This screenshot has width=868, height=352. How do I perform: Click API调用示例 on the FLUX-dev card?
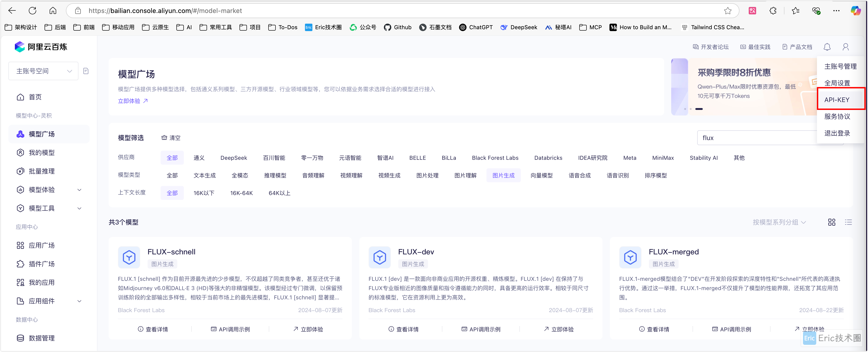pos(481,329)
